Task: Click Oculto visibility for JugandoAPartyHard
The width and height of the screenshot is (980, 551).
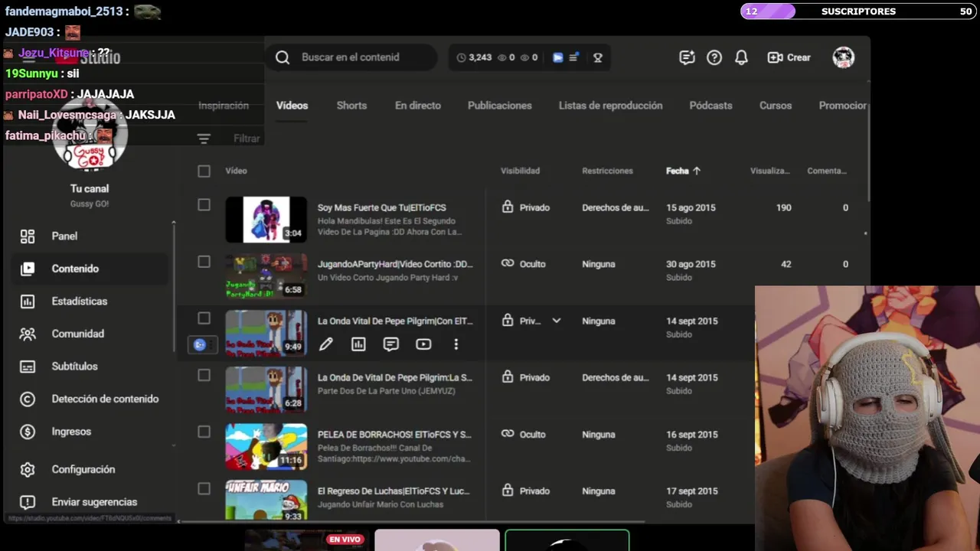Action: [524, 264]
